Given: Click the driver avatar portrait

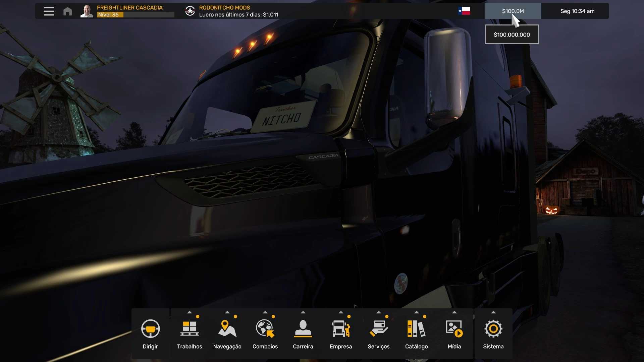Looking at the screenshot, I should (87, 11).
